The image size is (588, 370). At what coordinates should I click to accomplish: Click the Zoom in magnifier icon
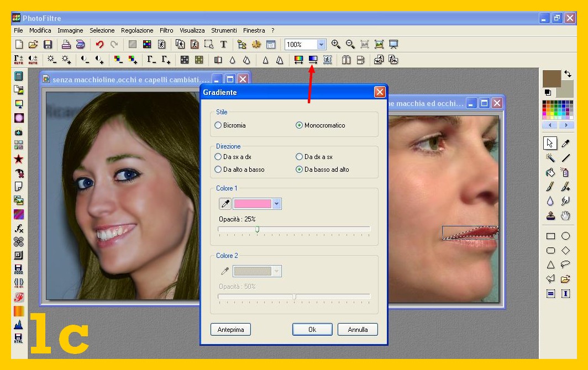(335, 45)
